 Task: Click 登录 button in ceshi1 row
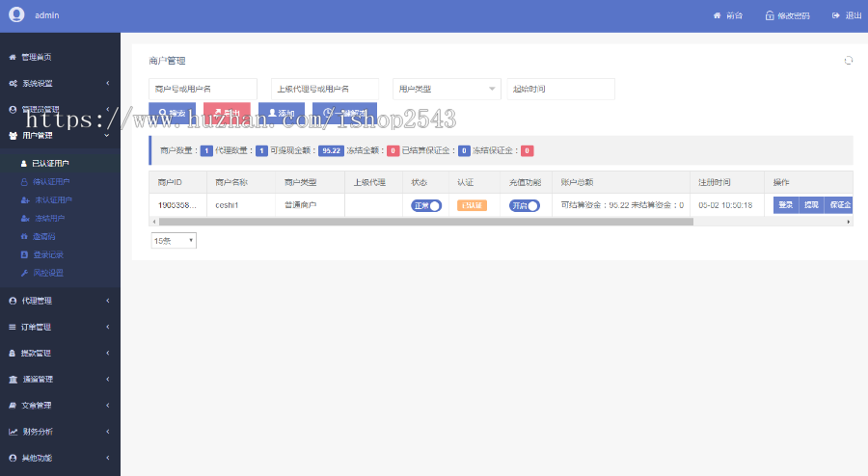786,205
